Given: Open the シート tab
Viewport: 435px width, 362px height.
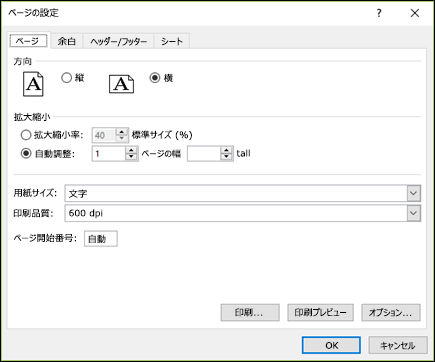Looking at the screenshot, I should click(172, 41).
